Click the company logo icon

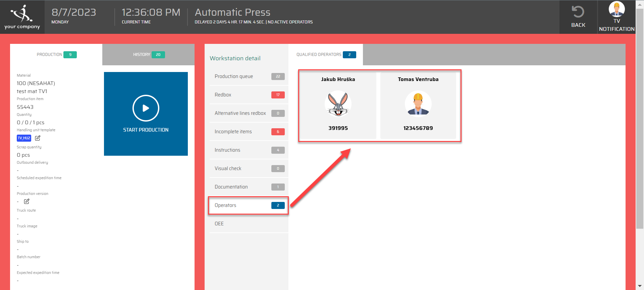(x=22, y=13)
